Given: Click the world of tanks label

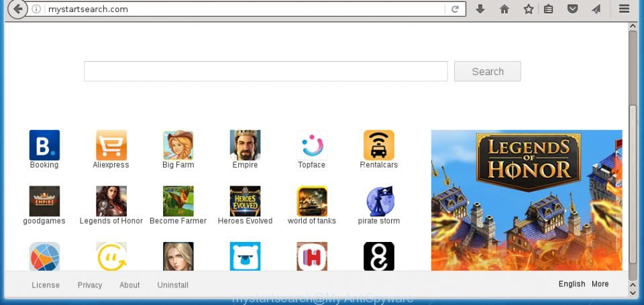Looking at the screenshot, I should [x=312, y=221].
